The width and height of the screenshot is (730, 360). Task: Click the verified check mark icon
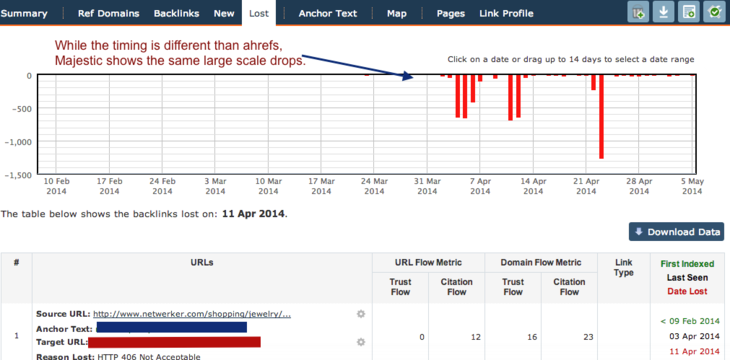(x=714, y=12)
